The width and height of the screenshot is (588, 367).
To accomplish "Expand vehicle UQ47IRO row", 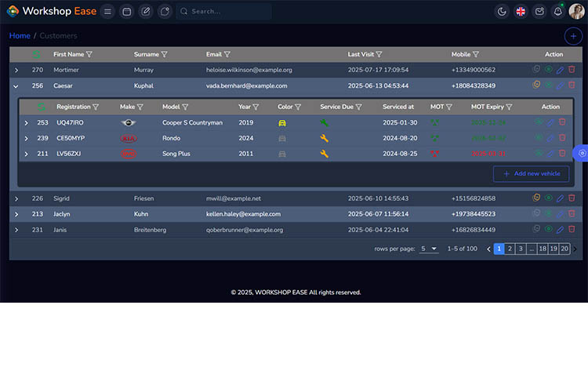I will [x=26, y=123].
